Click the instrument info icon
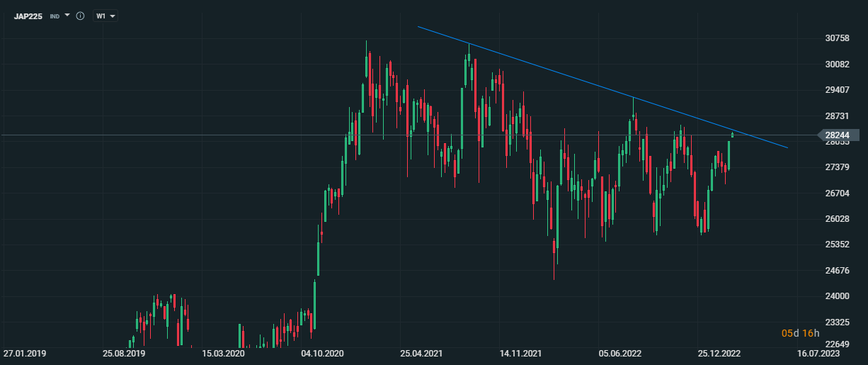The image size is (868, 365). (80, 16)
